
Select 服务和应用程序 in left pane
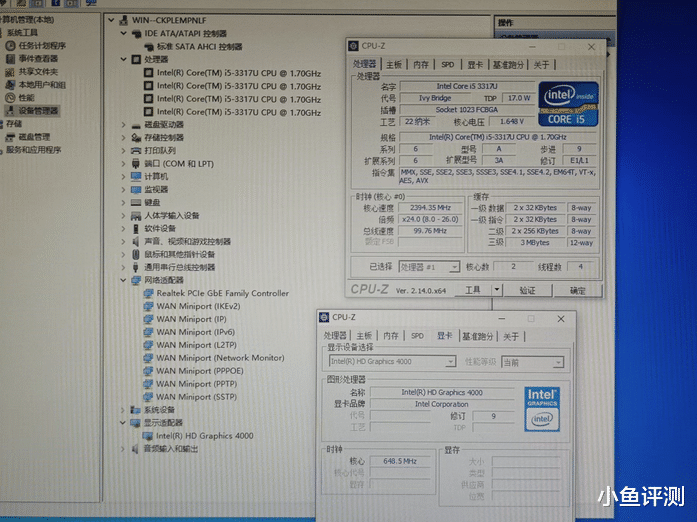coord(33,150)
